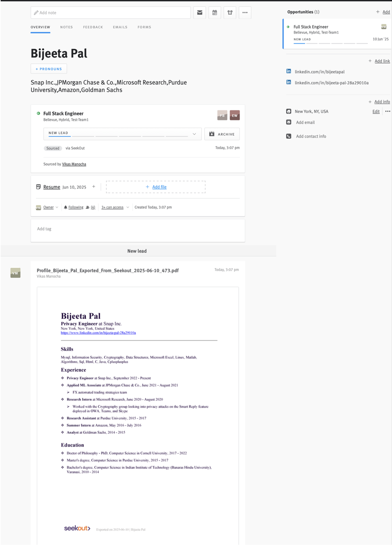Switch to the Notes tab

click(x=66, y=27)
